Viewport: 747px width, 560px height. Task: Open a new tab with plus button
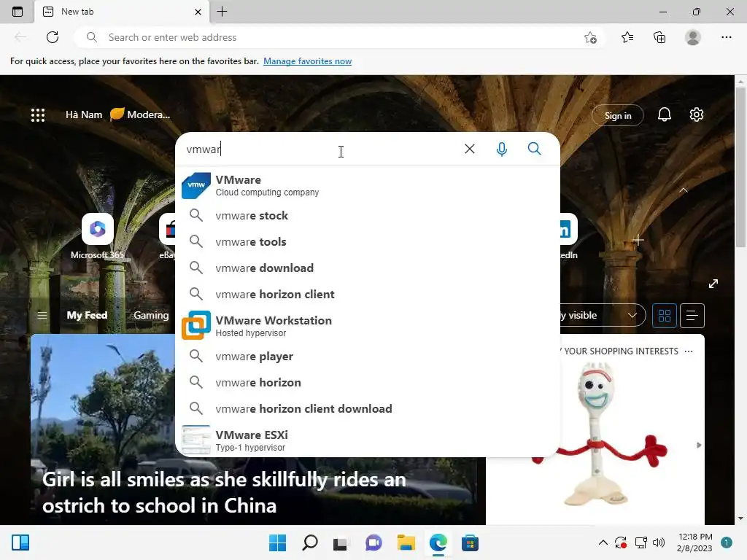pyautogui.click(x=222, y=12)
